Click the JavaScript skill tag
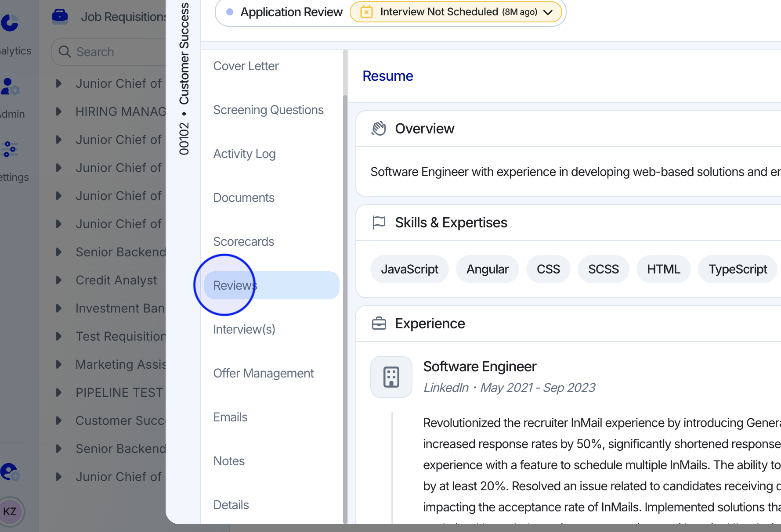The image size is (781, 532). (409, 269)
